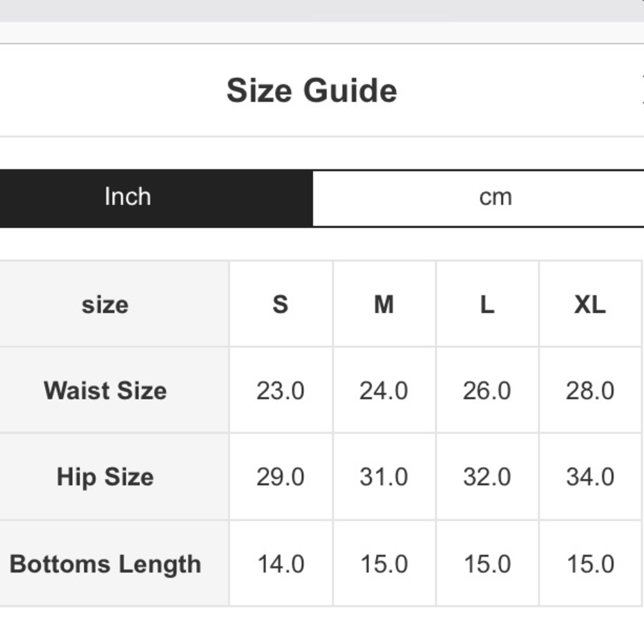Select waist value 26.0 for size L

[487, 390]
